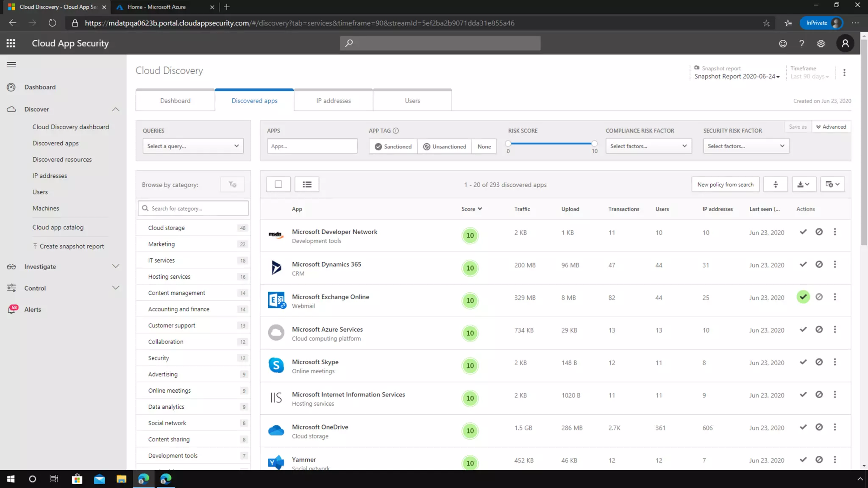This screenshot has width=868, height=488.
Task: Click the risk score slider right handle
Action: (x=594, y=144)
